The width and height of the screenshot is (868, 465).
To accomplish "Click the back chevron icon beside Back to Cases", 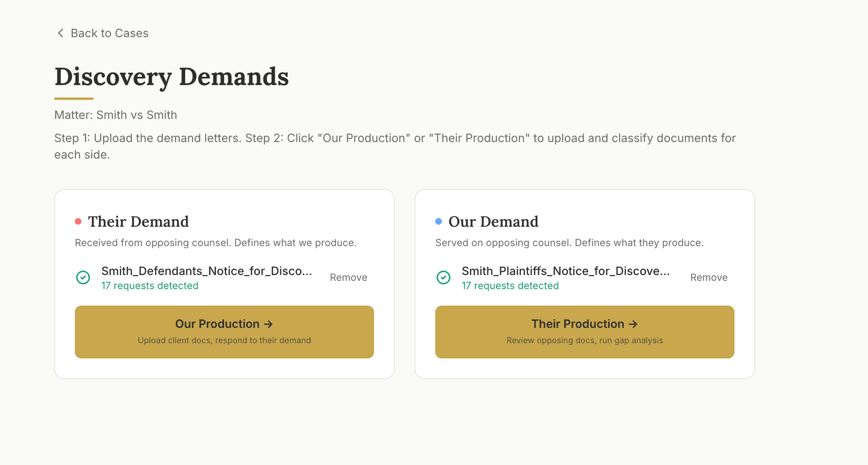I will coord(60,33).
